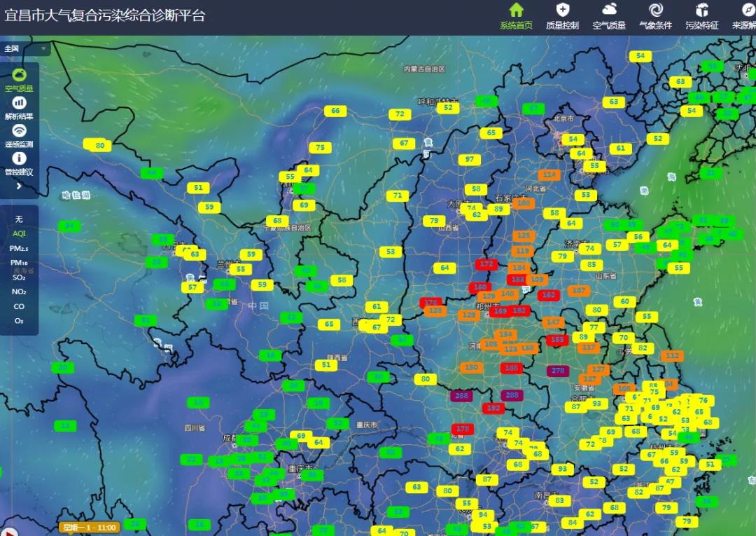Screen dimensions: 756x536
Task: Click the purple 278 AQI station marker
Action: pyautogui.click(x=557, y=371)
